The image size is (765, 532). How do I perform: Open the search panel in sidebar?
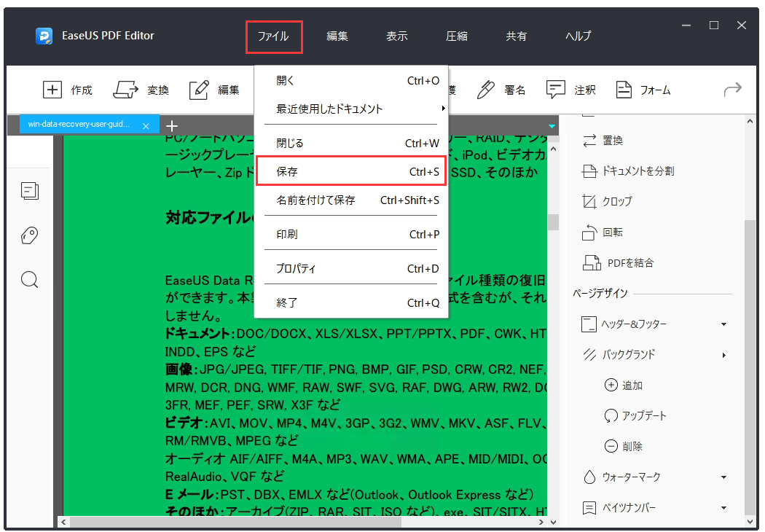tap(29, 279)
